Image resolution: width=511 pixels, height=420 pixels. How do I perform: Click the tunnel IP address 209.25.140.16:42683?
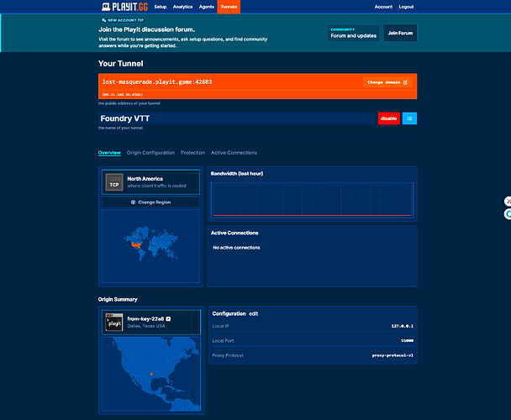pyautogui.click(x=122, y=94)
